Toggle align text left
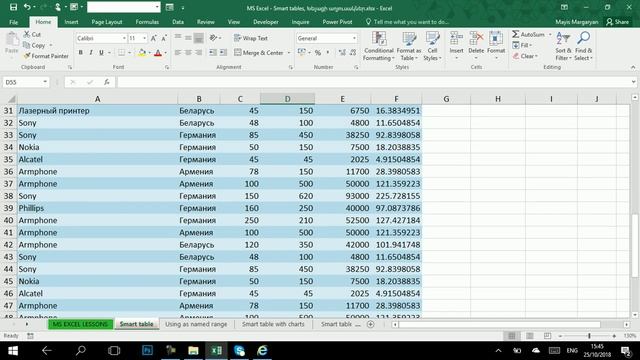Image resolution: width=640 pixels, height=360 pixels. click(178, 53)
